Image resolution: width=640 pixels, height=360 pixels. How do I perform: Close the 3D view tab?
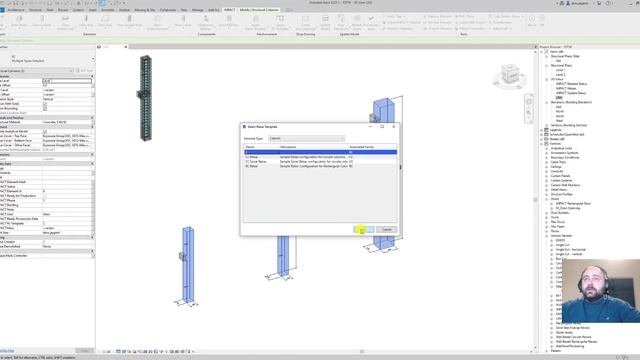[126, 47]
